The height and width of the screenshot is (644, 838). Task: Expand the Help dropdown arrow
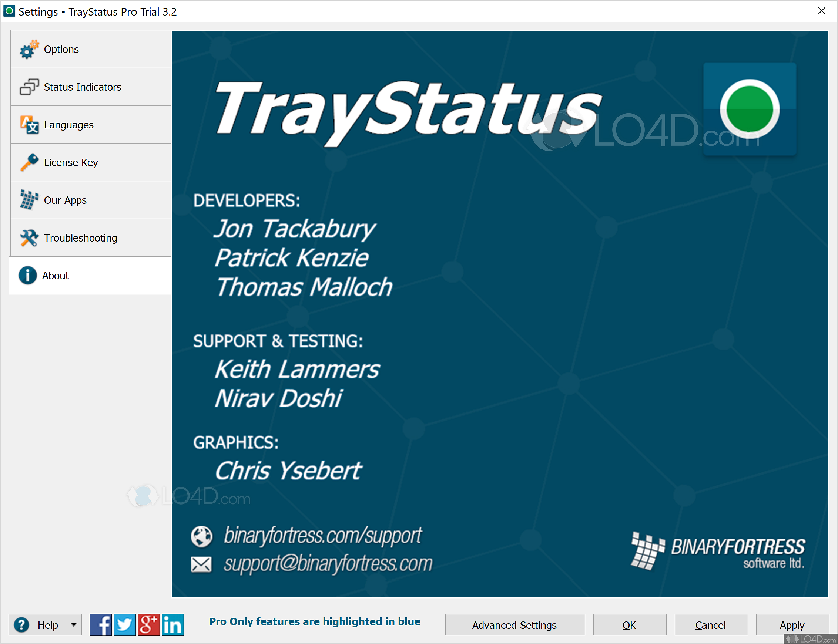(x=74, y=625)
